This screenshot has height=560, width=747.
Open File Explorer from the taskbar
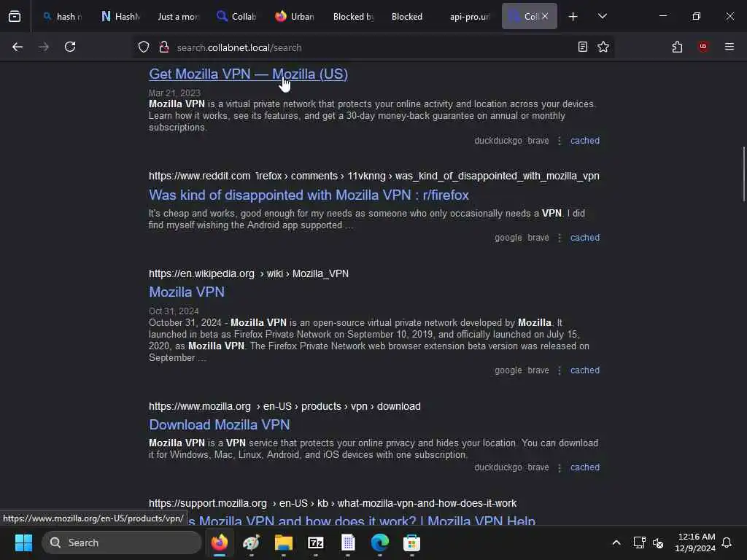pos(284,542)
